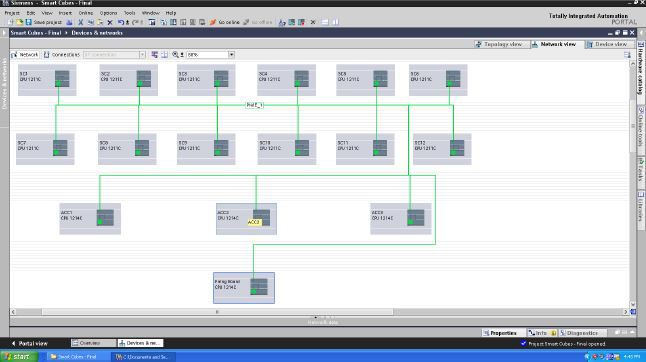Click the Delete X icon beside Paste
The width and height of the screenshot is (646, 362).
(x=110, y=22)
